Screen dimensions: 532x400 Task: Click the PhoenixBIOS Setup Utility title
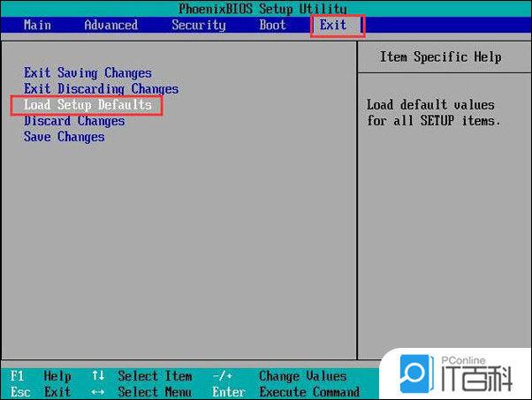pyautogui.click(x=262, y=9)
